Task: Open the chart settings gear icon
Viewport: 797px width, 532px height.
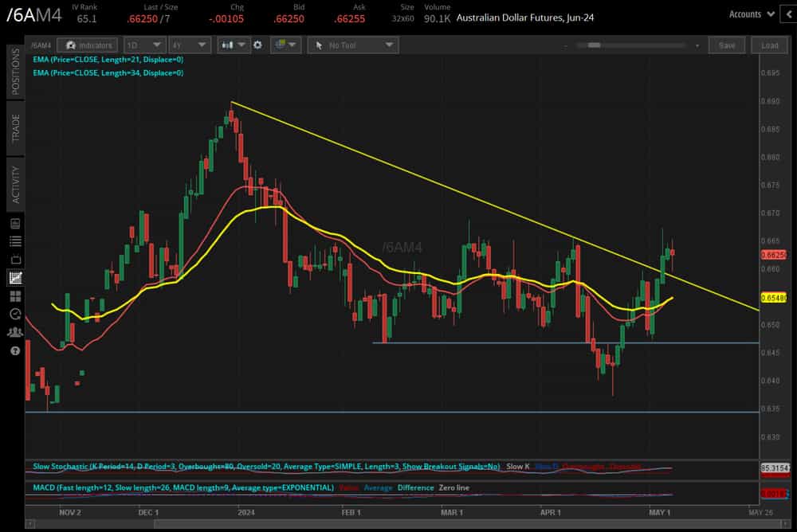Action: [x=257, y=45]
